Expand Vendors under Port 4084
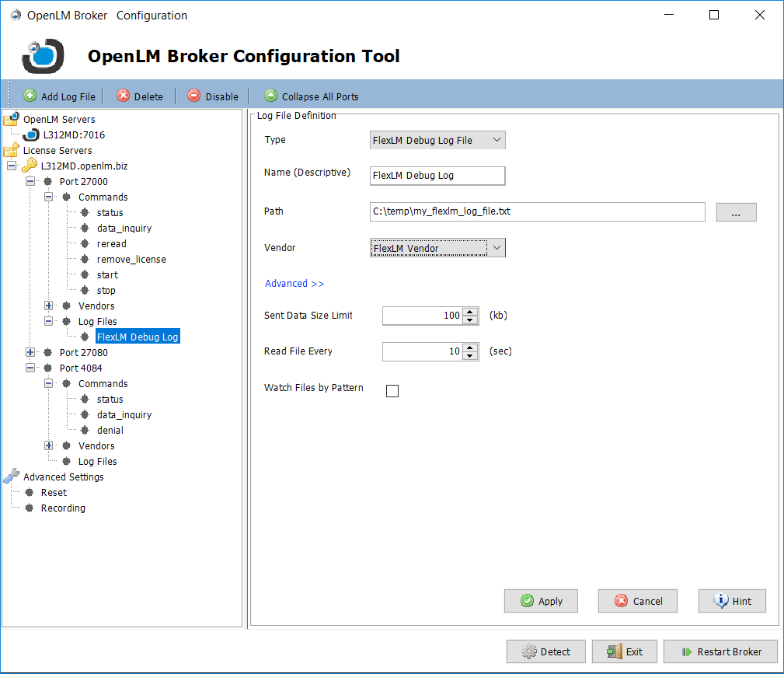 pyautogui.click(x=49, y=445)
